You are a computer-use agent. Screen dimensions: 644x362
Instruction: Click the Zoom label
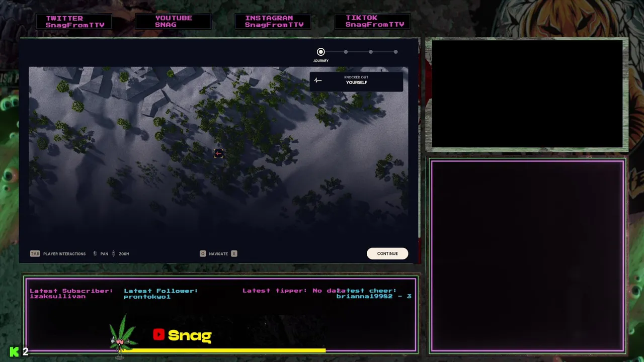pyautogui.click(x=124, y=254)
